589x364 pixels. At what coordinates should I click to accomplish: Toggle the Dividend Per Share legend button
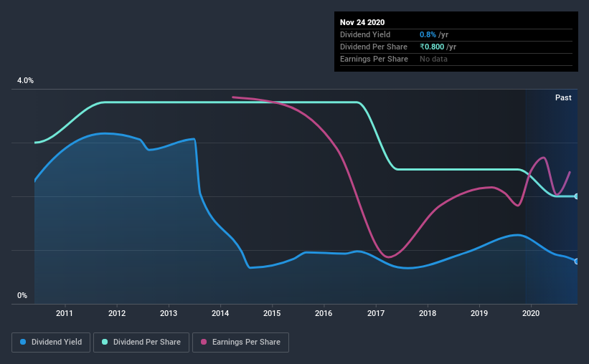click(141, 343)
